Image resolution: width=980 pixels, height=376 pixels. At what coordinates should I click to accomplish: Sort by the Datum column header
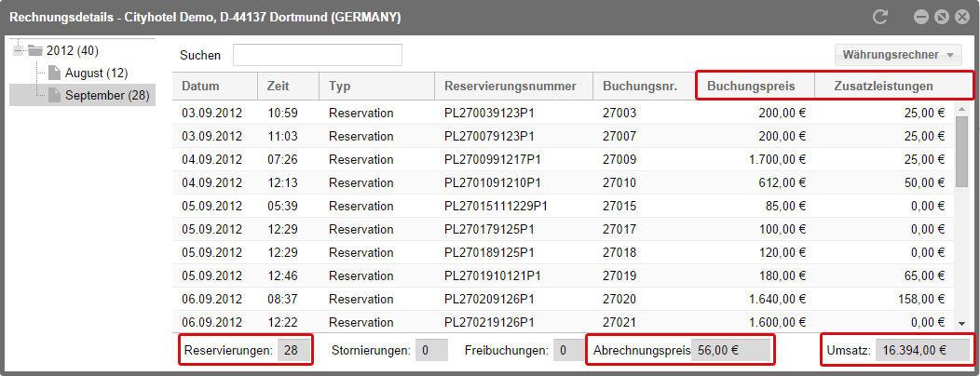click(x=215, y=87)
